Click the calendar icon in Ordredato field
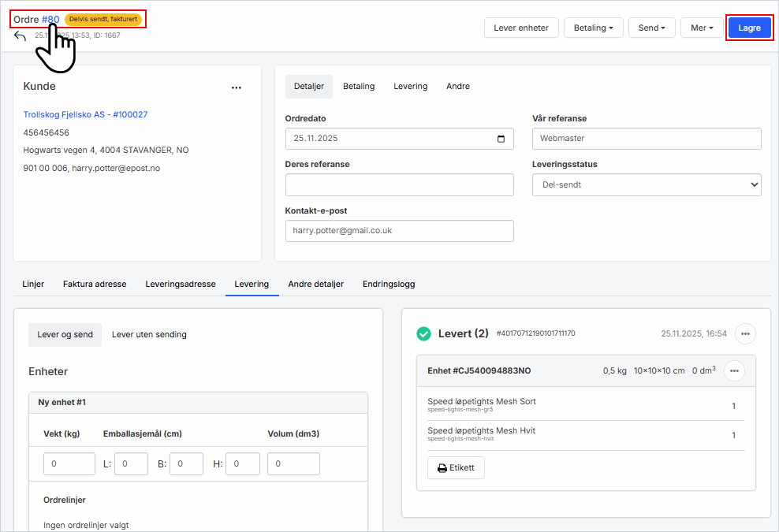The height and width of the screenshot is (532, 779). [501, 139]
